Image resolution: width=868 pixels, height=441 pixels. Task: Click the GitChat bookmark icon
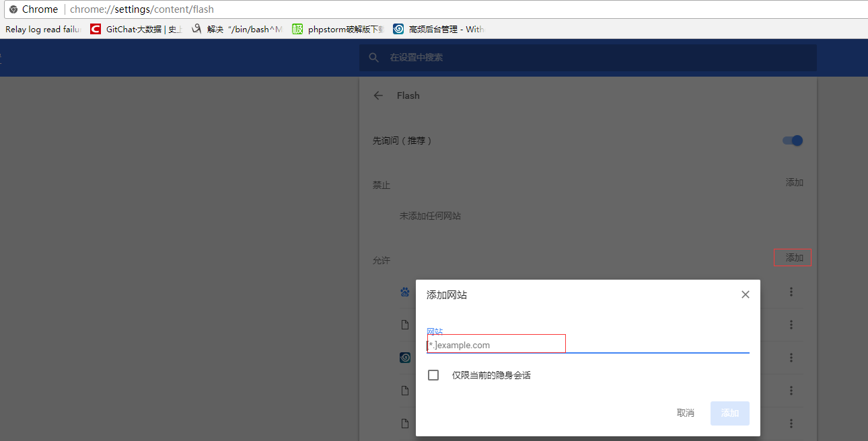point(95,29)
